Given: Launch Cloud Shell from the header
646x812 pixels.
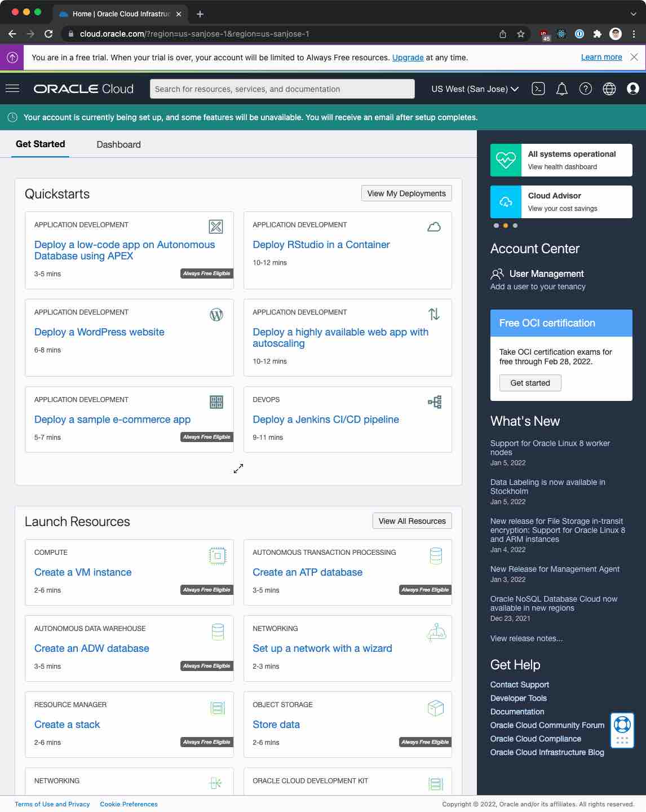Looking at the screenshot, I should coord(538,89).
